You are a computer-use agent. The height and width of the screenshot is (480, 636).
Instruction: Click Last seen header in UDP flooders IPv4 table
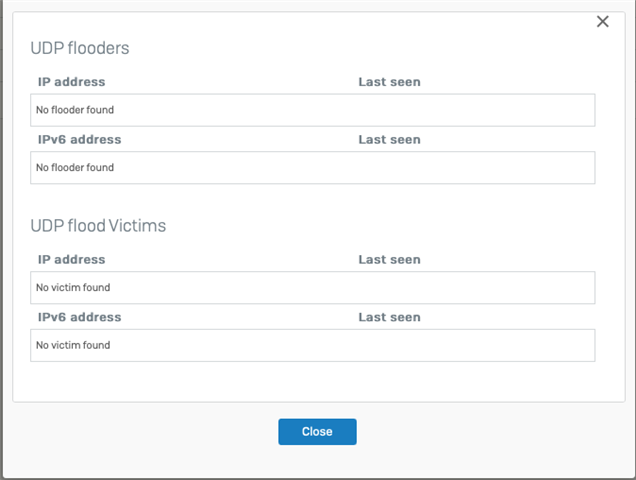tap(389, 82)
